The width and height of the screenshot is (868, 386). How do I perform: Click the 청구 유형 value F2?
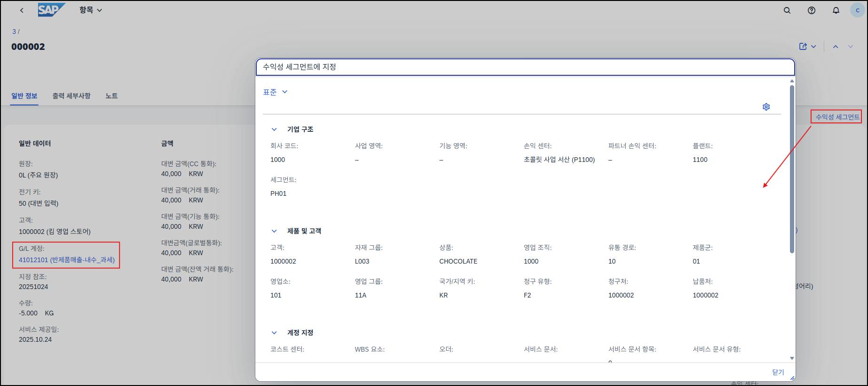point(528,295)
